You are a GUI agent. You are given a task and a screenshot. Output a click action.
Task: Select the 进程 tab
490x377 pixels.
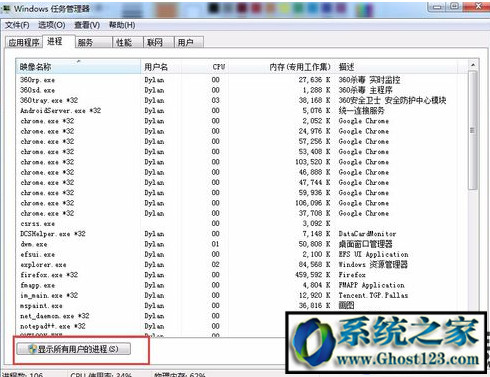tap(58, 41)
